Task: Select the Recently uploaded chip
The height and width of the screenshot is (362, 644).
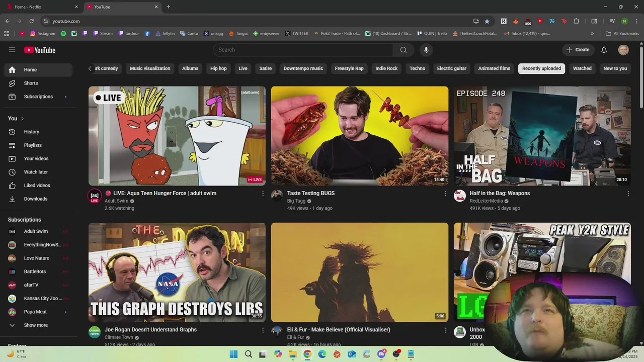Action: 541,68
